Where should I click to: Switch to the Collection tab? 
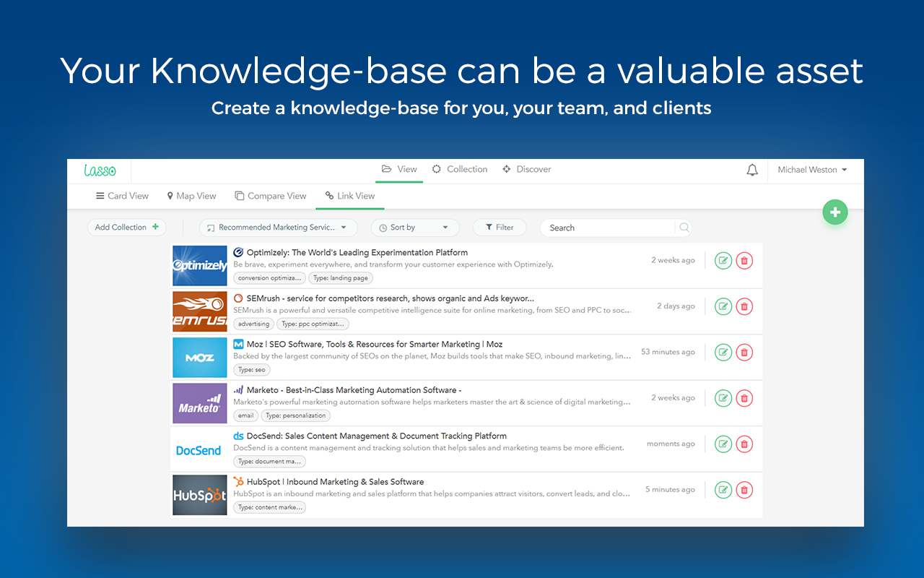(x=460, y=169)
